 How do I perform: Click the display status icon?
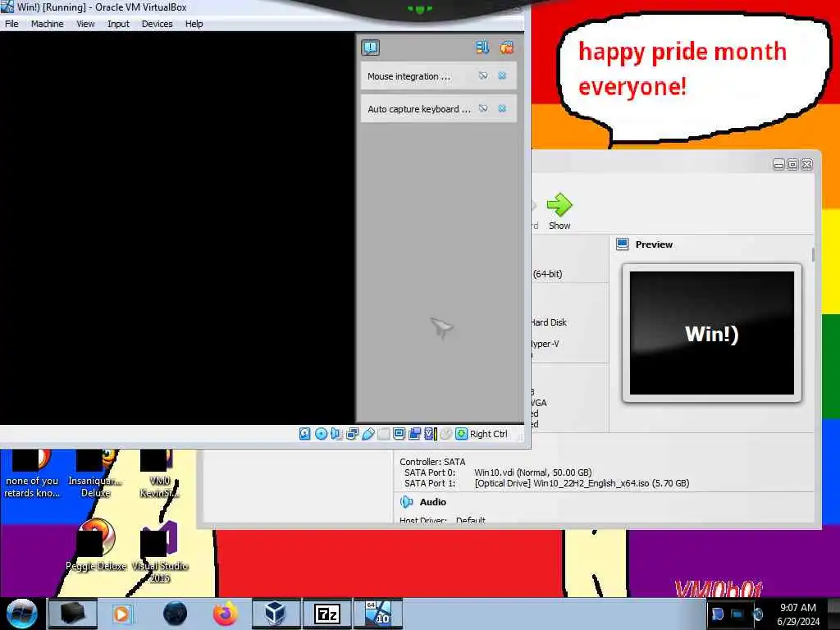click(399, 434)
